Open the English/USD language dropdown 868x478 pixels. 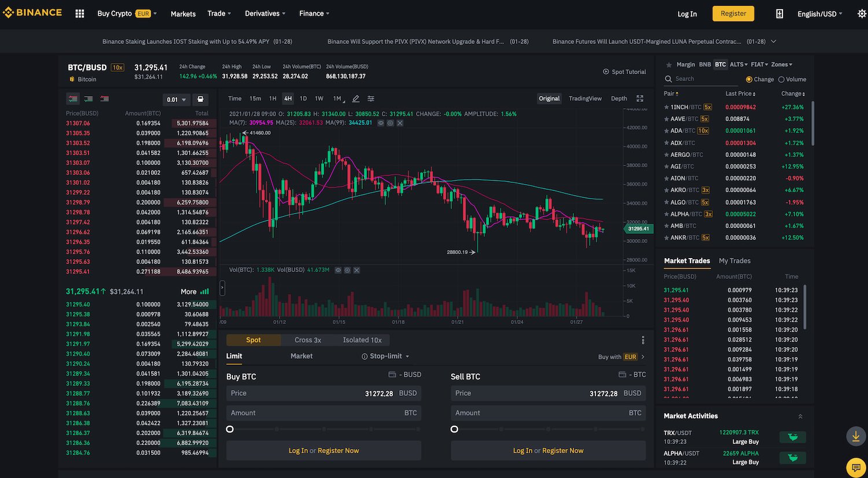tap(818, 13)
